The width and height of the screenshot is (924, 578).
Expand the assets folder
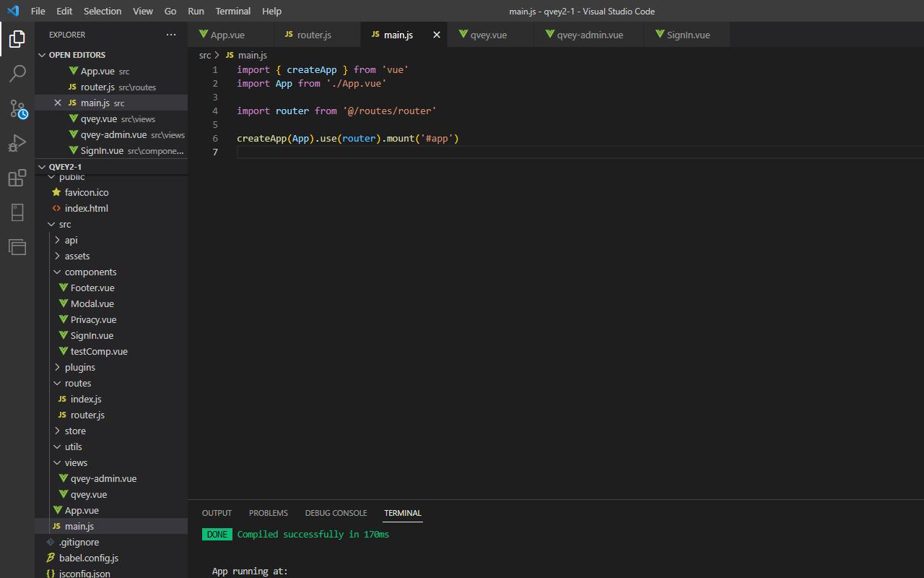pos(58,256)
